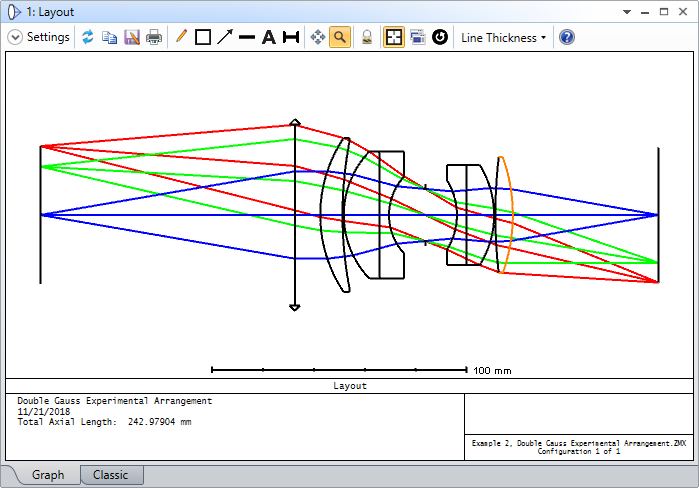
Task: Switch to the Classic tab
Action: [111, 475]
